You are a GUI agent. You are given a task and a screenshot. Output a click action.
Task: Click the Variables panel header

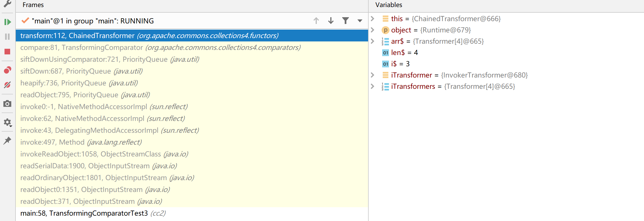[x=389, y=5]
